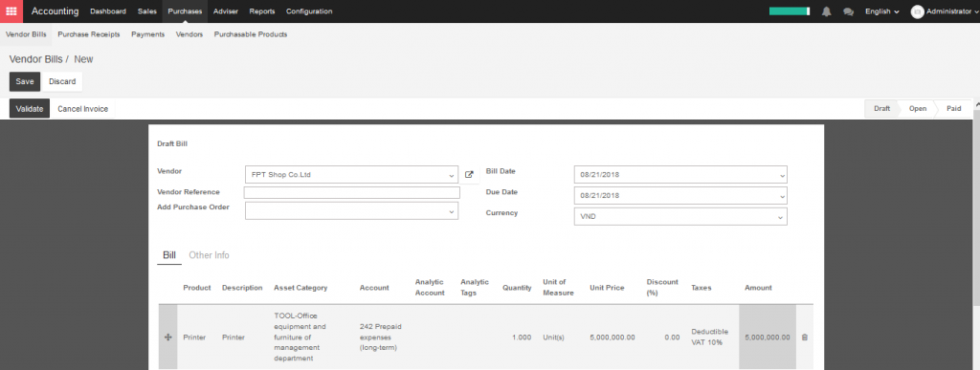Open the Sales menu

pos(146,11)
